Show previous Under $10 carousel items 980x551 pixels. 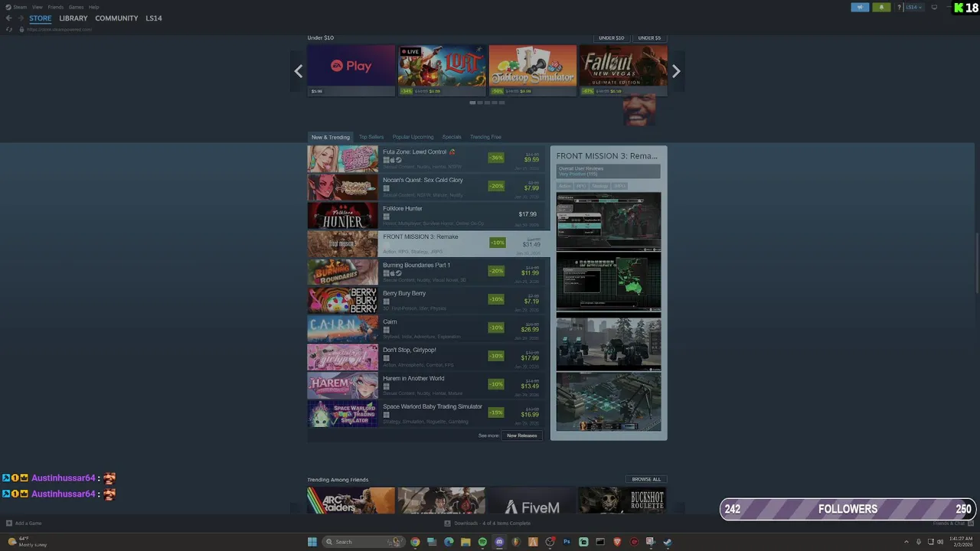tap(299, 71)
